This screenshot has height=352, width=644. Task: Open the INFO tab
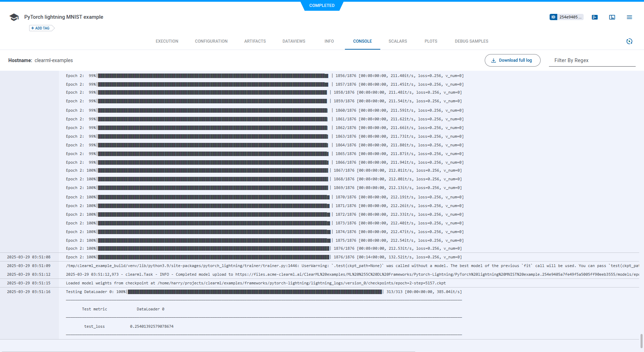point(329,41)
